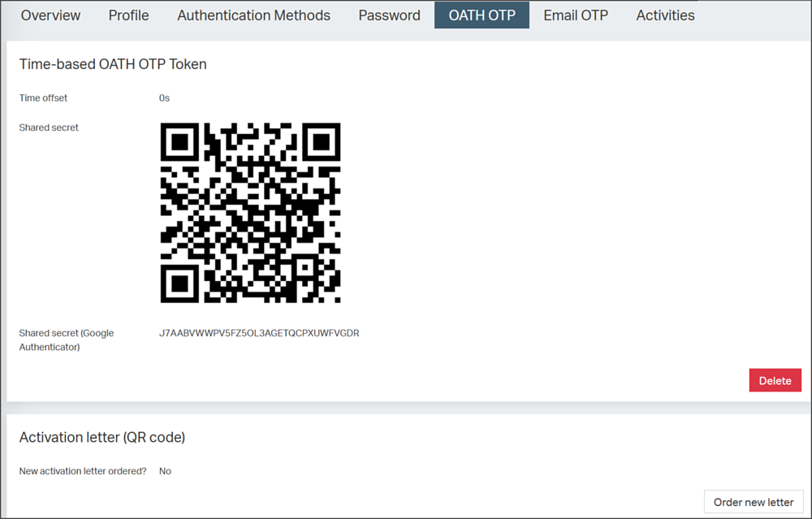Click the Time-based OATH OTP Token heading

113,64
